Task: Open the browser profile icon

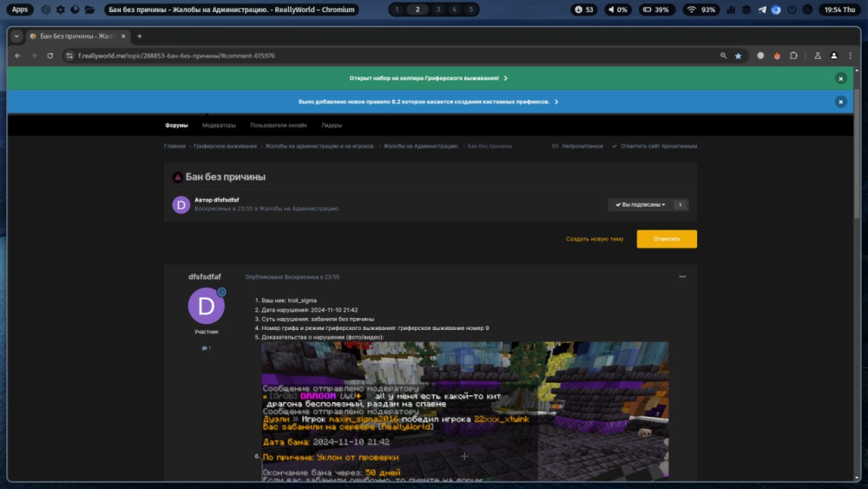Action: 833,56
